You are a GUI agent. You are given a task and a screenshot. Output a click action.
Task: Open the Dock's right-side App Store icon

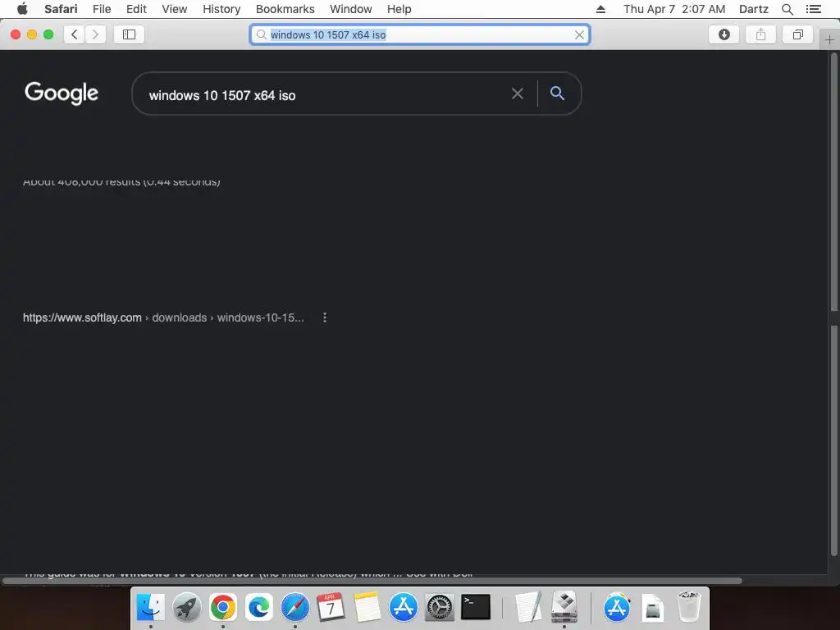click(x=617, y=607)
